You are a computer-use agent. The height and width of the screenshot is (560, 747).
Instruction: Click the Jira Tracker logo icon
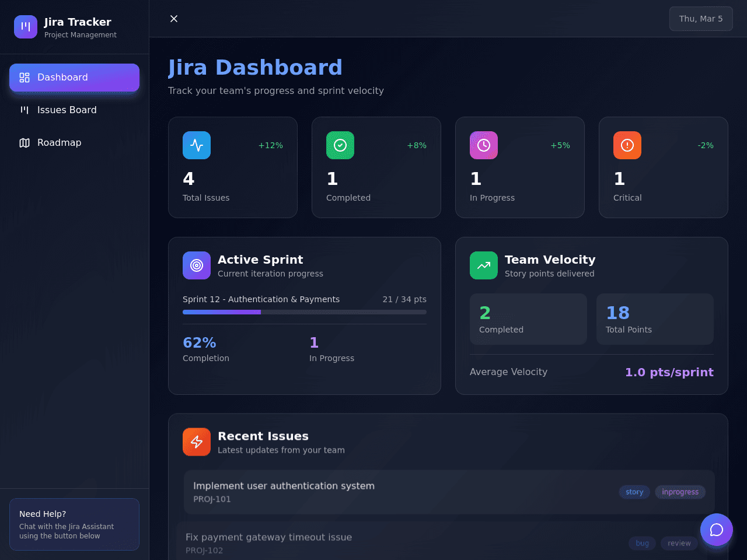point(26,27)
